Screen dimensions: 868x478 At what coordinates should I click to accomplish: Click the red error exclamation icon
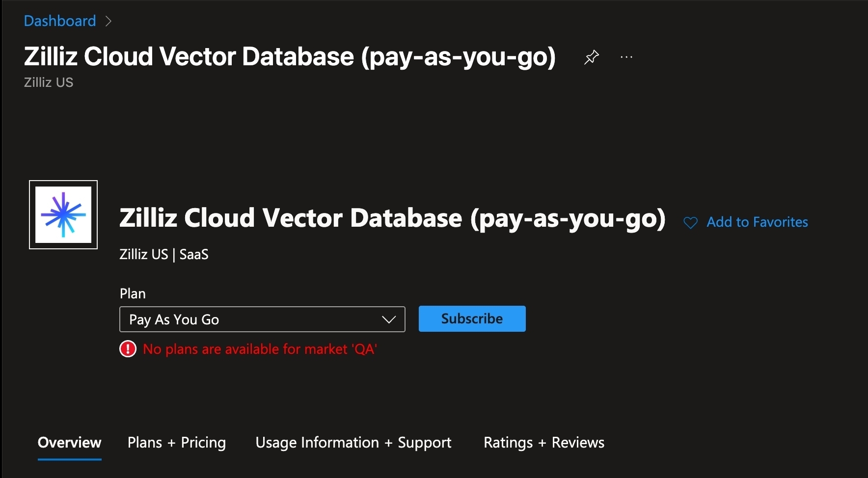click(x=128, y=349)
